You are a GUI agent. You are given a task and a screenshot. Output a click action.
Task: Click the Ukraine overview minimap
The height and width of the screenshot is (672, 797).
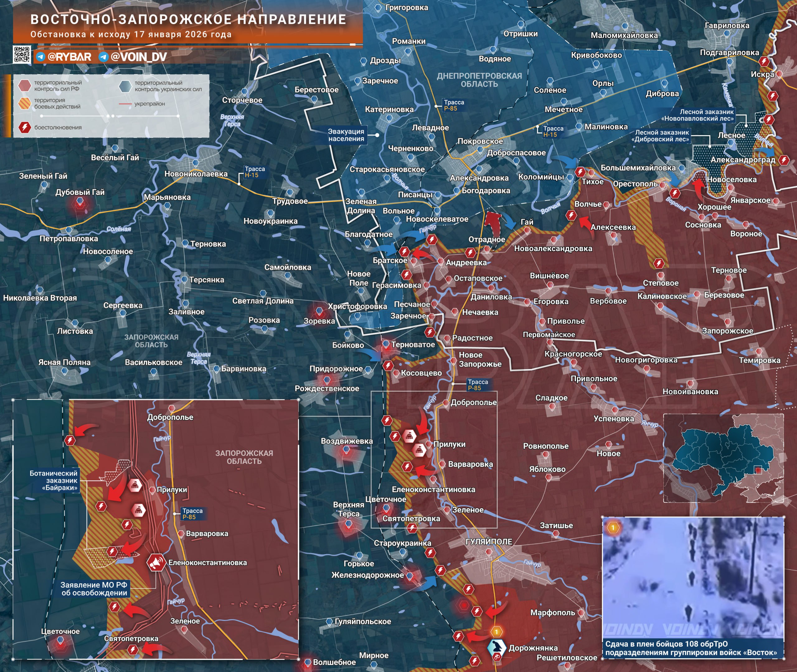(723, 458)
